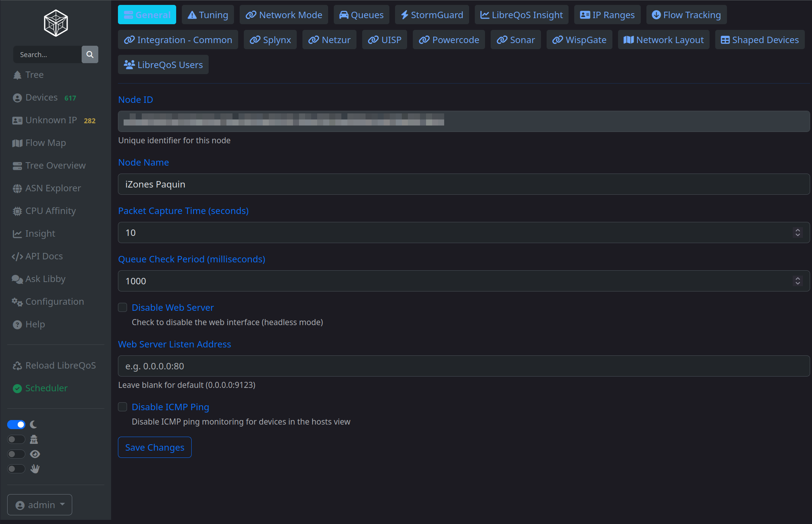Switch to Network Mode tab
The height and width of the screenshot is (524, 812).
click(x=284, y=15)
